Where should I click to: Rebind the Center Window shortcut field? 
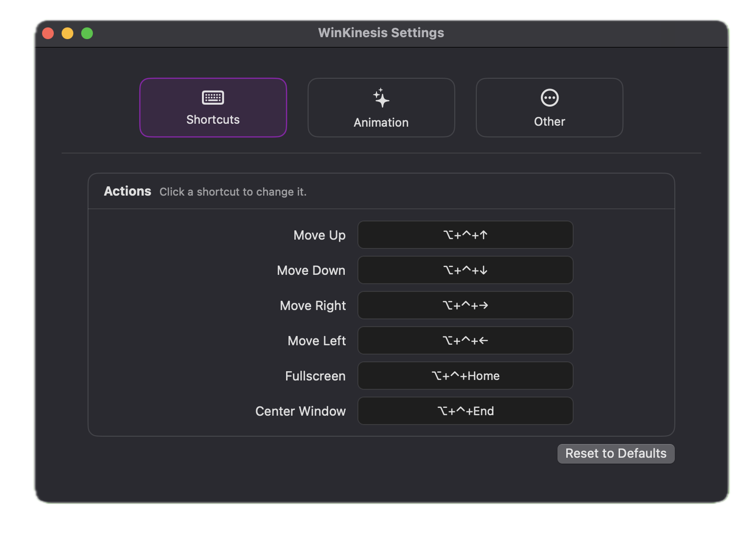[465, 411]
